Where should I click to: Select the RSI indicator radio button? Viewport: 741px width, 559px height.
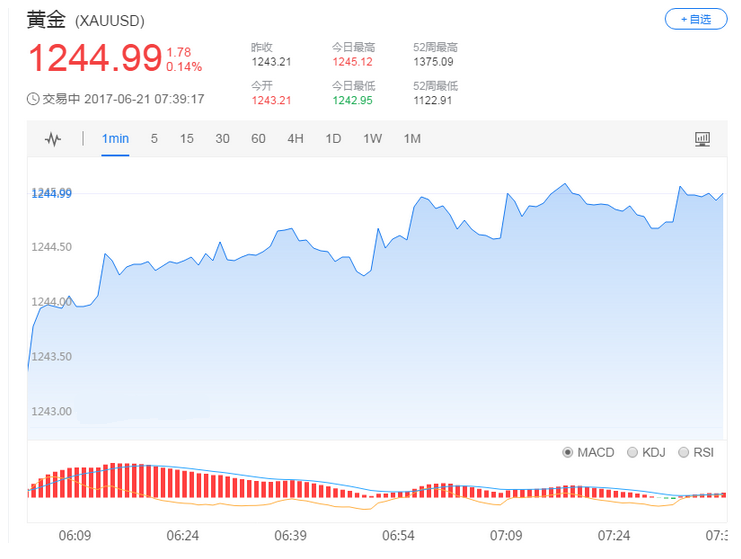[684, 453]
